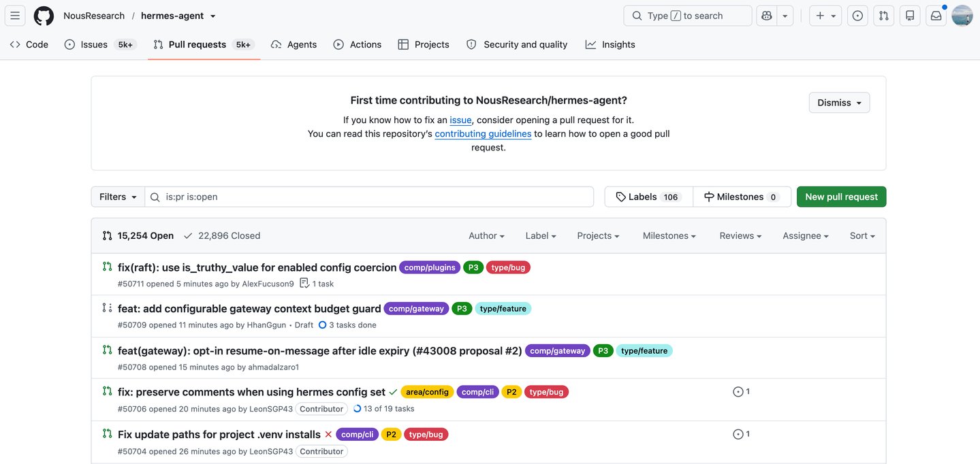This screenshot has height=464, width=980.
Task: Click the red X failed status icon
Action: click(x=328, y=434)
